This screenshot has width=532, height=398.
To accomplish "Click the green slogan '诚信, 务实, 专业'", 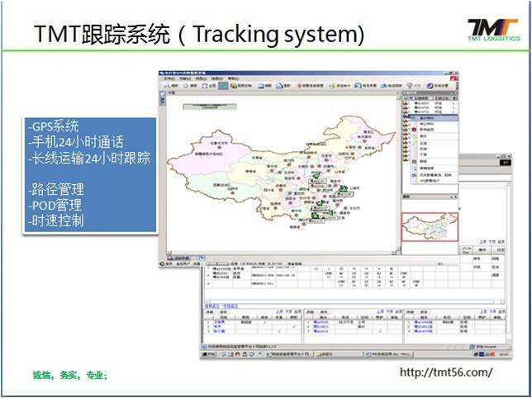I will (70, 375).
